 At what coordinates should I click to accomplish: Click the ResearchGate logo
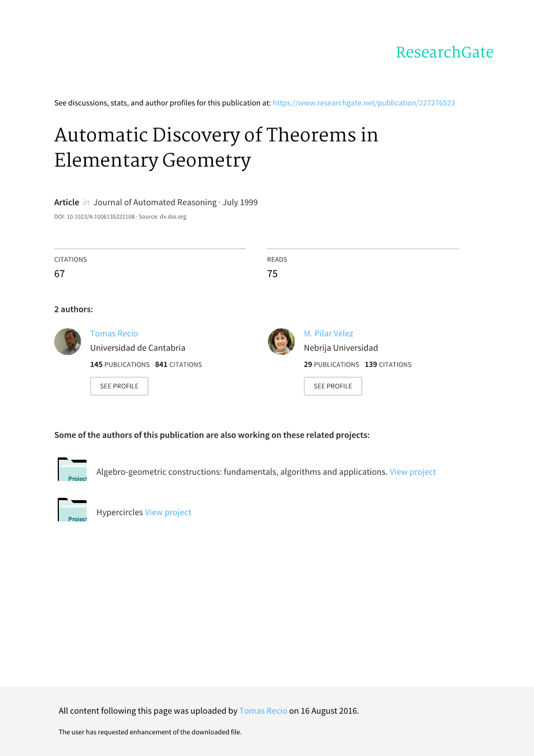pyautogui.click(x=445, y=53)
